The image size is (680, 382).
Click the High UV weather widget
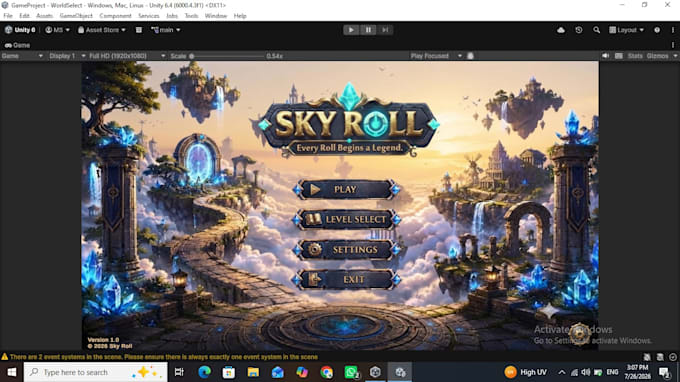point(525,372)
